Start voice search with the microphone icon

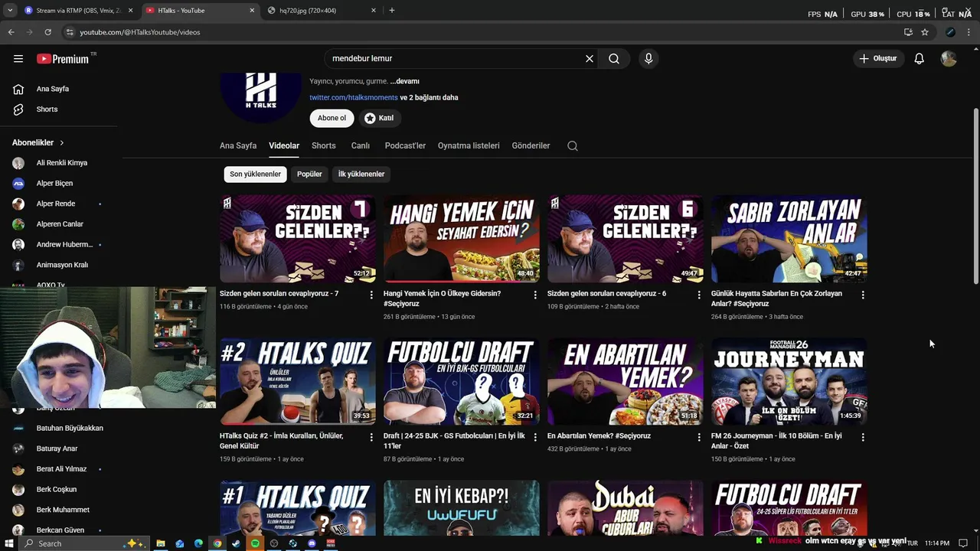[648, 58]
